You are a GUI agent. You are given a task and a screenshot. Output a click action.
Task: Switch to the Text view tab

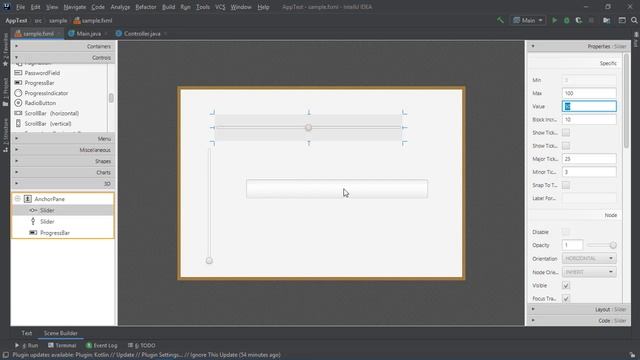point(27,333)
